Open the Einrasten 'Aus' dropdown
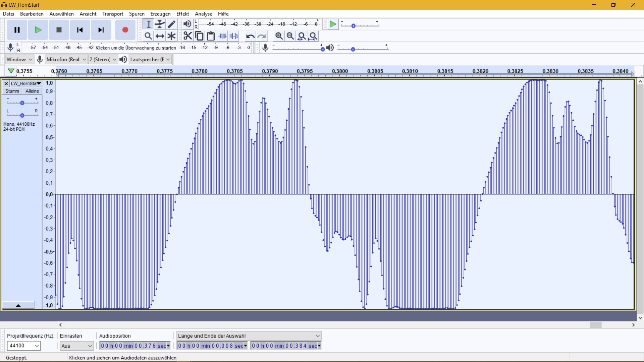Viewport: 644px width, 362px height. point(77,346)
